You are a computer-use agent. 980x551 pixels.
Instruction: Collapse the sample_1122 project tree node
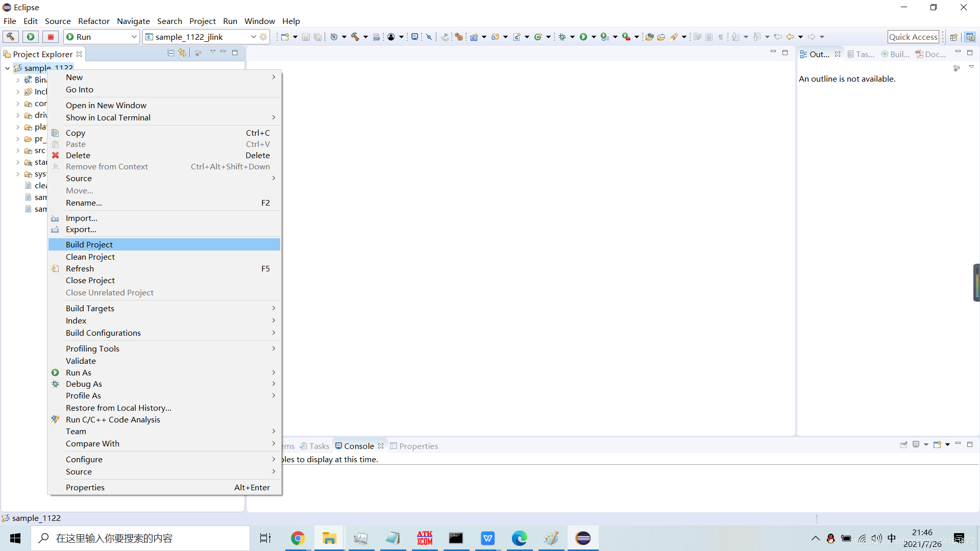point(8,68)
